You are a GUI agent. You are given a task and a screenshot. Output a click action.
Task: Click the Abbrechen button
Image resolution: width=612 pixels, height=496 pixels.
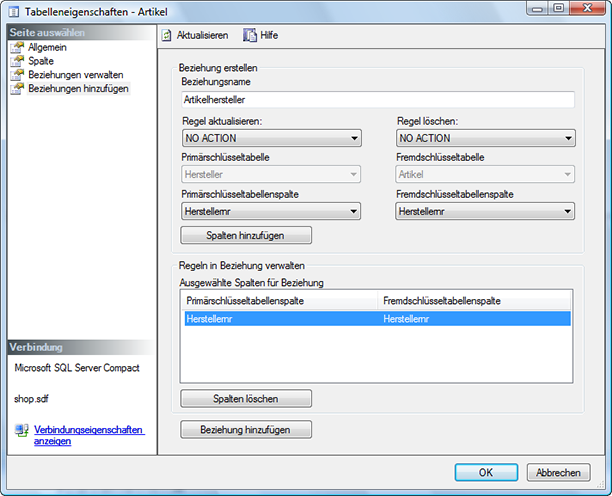[558, 473]
